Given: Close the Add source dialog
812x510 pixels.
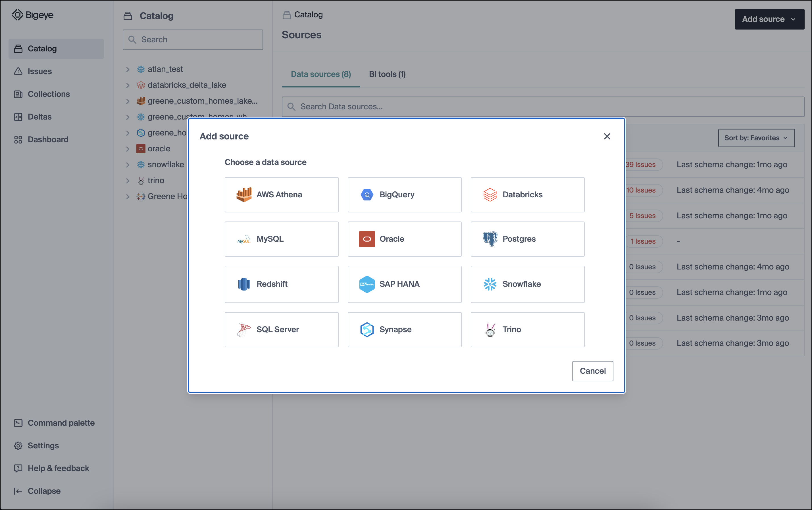Looking at the screenshot, I should 607,136.
